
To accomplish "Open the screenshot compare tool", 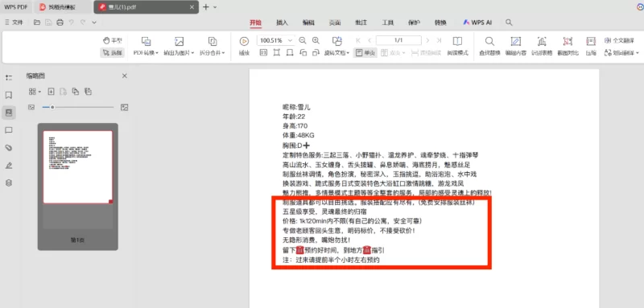I will (x=568, y=47).
